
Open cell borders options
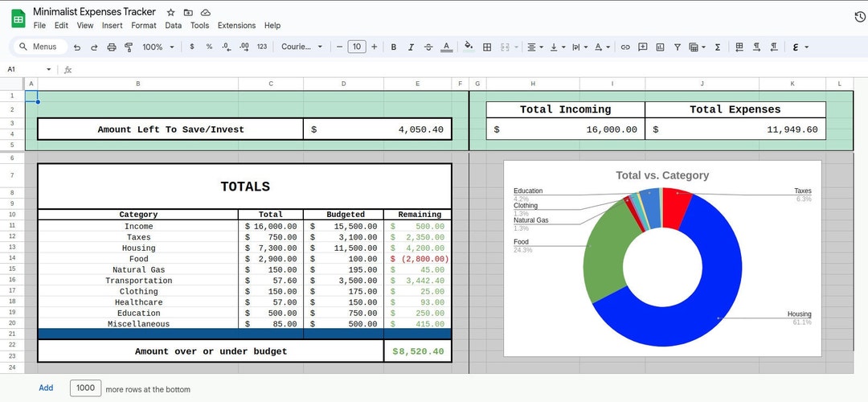[487, 47]
